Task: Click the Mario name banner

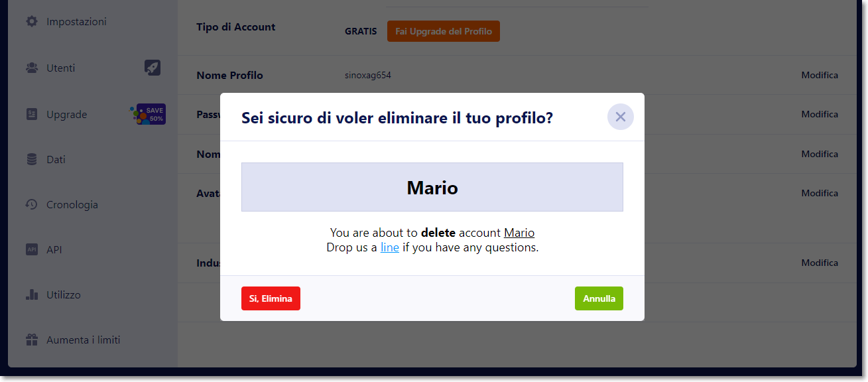Action: click(432, 188)
